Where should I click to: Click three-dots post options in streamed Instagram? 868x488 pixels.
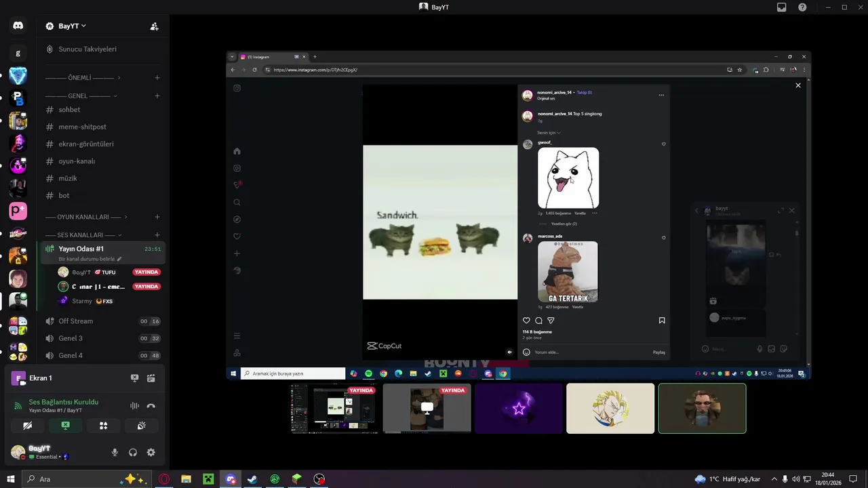[661, 95]
